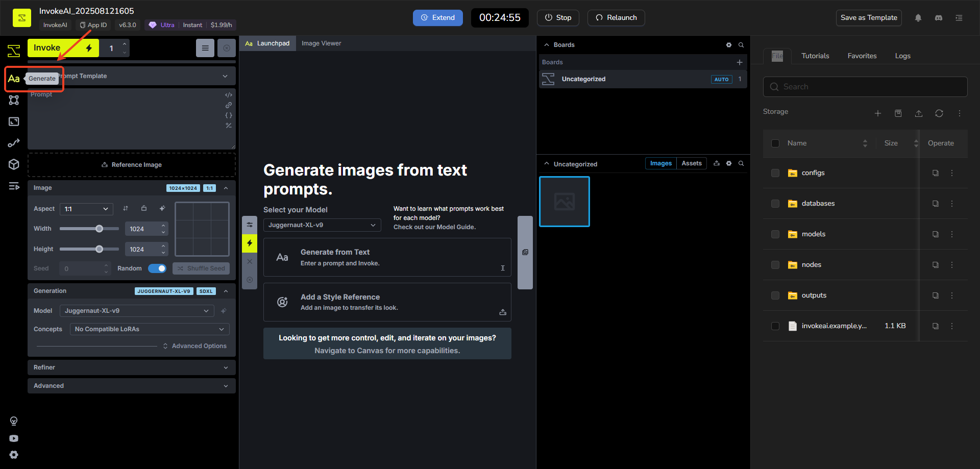The width and height of the screenshot is (980, 469).
Task: Open gallery settings gear in Uncategorized header
Action: coord(729,163)
